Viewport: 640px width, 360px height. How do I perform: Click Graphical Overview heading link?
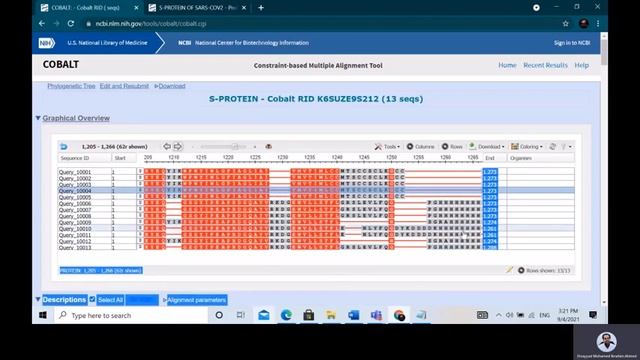pyautogui.click(x=76, y=118)
